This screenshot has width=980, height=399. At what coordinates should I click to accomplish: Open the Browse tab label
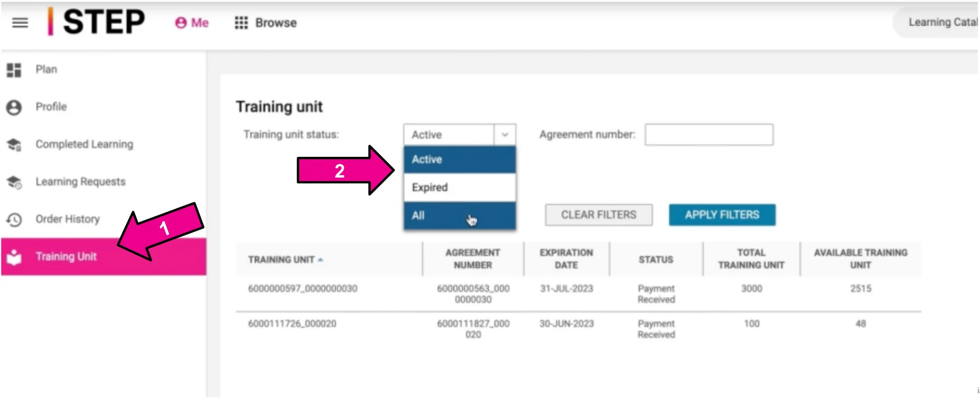pyautogui.click(x=276, y=23)
